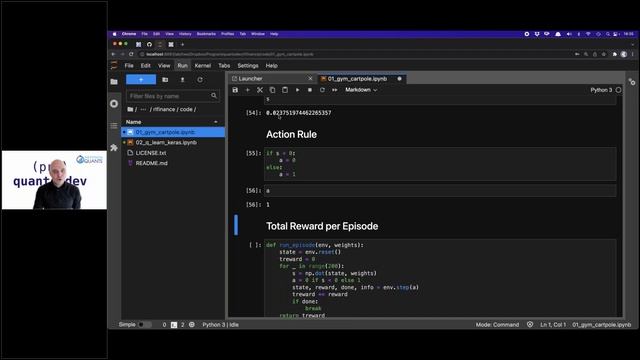Select 01_gym_cartpole.ipynb in file list
Screen dimensions: 640x360
(173, 132)
